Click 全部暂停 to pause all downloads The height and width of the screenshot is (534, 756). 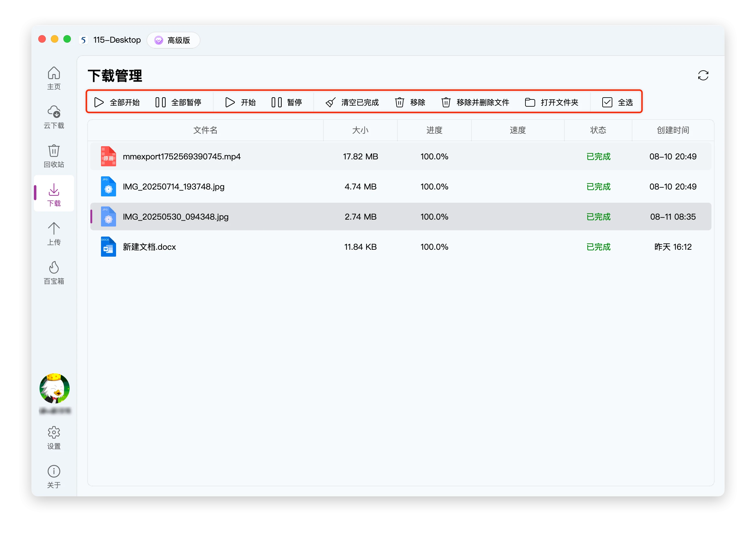click(x=178, y=103)
